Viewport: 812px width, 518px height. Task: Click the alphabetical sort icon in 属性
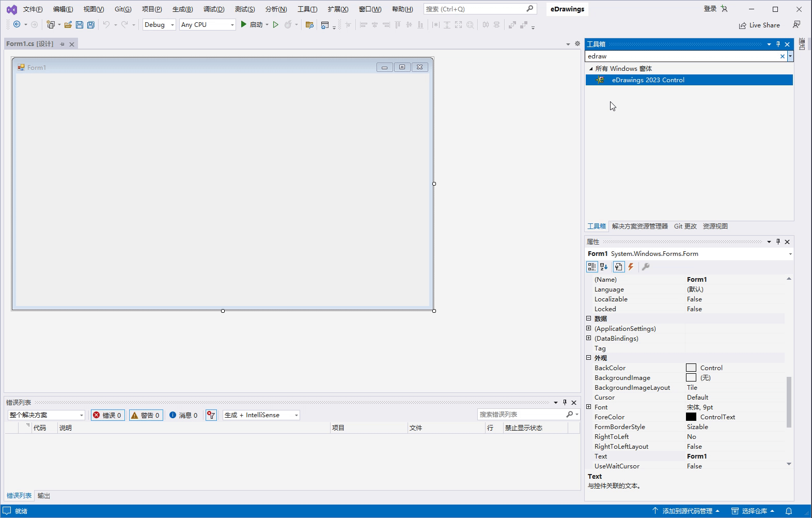[604, 267]
